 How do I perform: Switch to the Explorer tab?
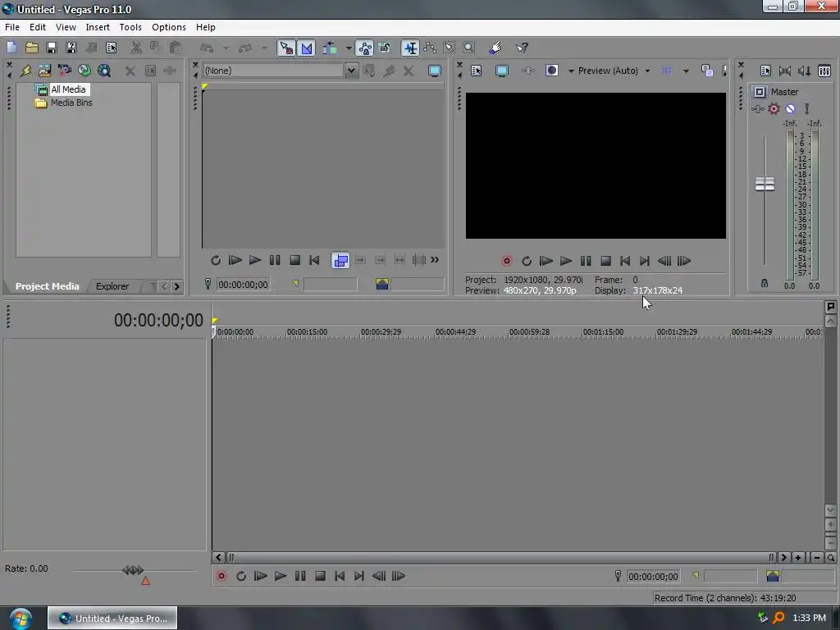112,286
